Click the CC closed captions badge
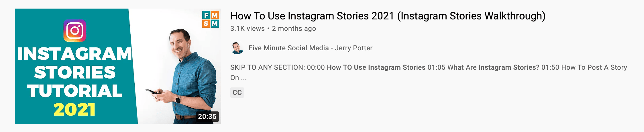 tap(237, 93)
